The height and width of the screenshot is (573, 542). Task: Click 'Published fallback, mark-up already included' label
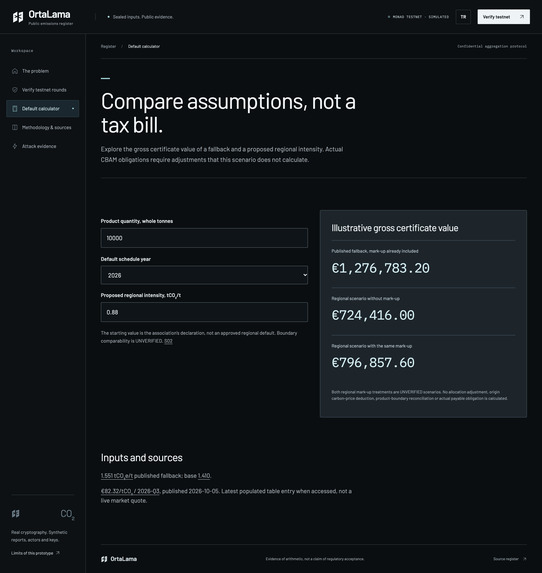[x=375, y=251]
